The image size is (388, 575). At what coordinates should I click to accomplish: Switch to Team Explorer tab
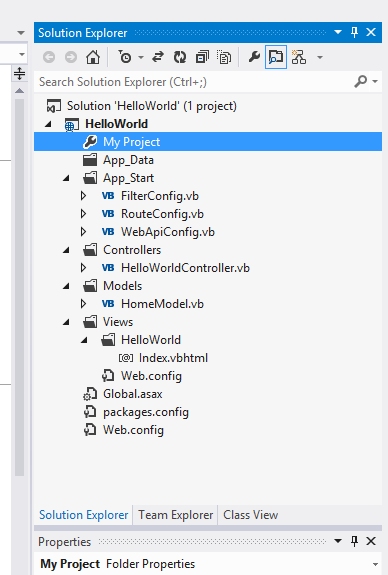click(175, 514)
